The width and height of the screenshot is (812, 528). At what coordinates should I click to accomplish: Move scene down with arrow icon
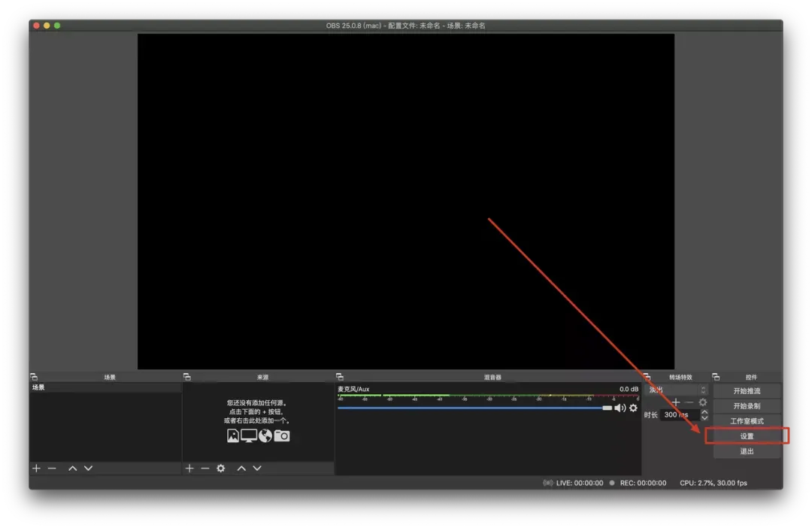[89, 469]
